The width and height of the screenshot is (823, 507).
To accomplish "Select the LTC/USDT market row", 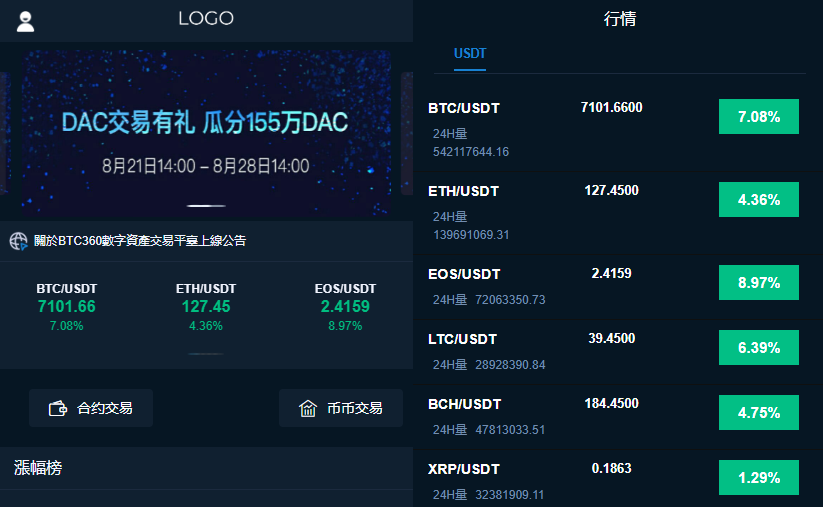I will pos(618,352).
